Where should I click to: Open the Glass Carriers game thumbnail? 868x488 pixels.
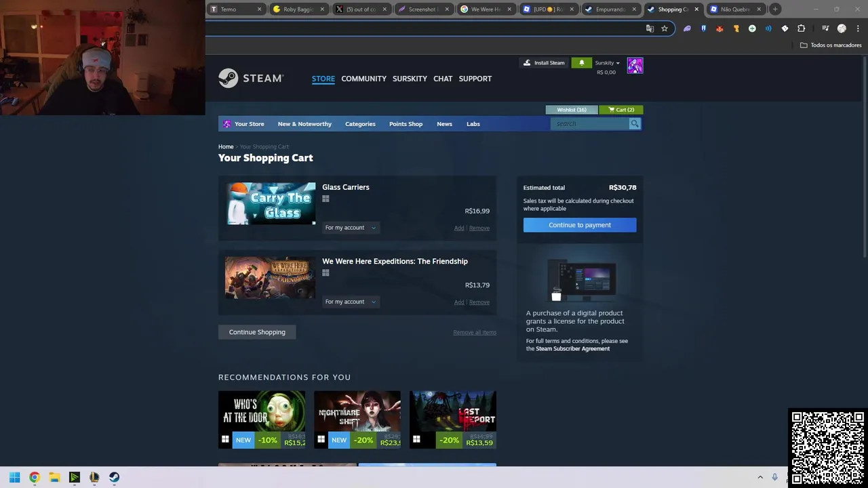(271, 203)
